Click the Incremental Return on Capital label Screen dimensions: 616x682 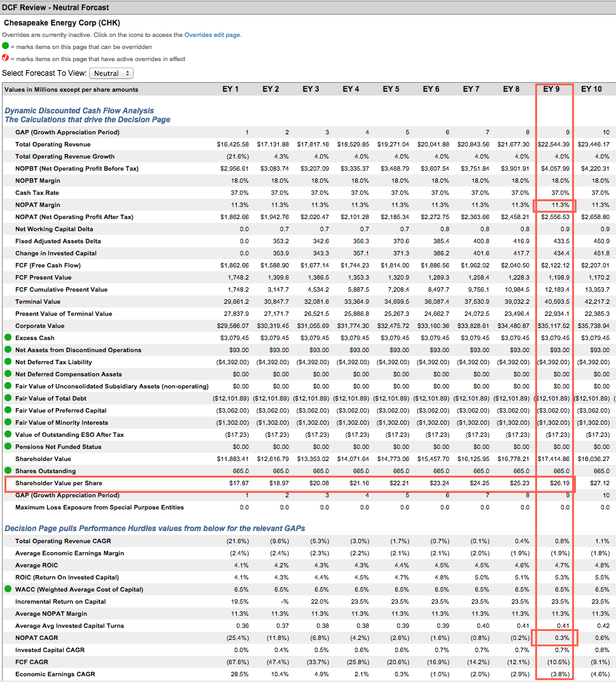click(60, 602)
